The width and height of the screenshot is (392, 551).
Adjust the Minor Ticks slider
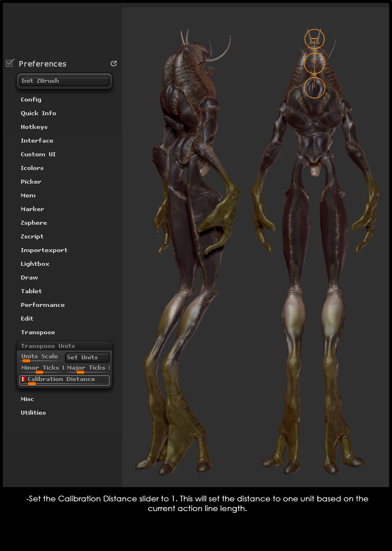42,368
